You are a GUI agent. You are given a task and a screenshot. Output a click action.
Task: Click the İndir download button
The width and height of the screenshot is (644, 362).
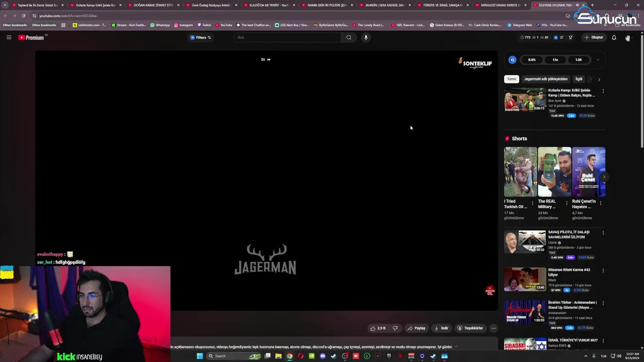(x=441, y=328)
